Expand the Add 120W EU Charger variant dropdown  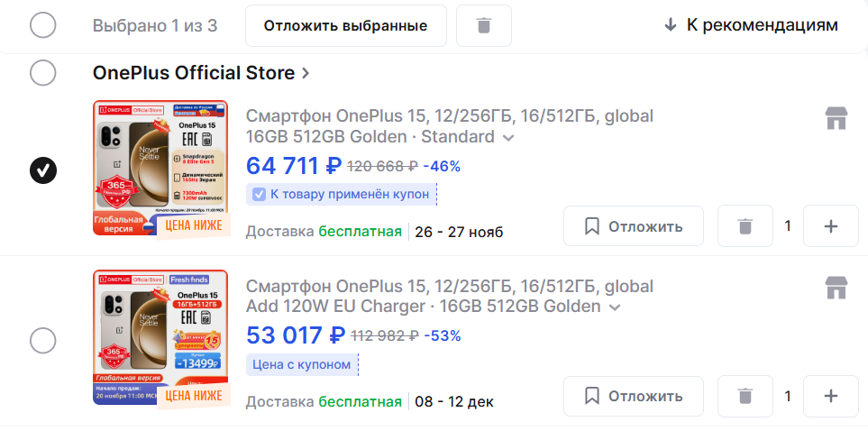tap(615, 307)
